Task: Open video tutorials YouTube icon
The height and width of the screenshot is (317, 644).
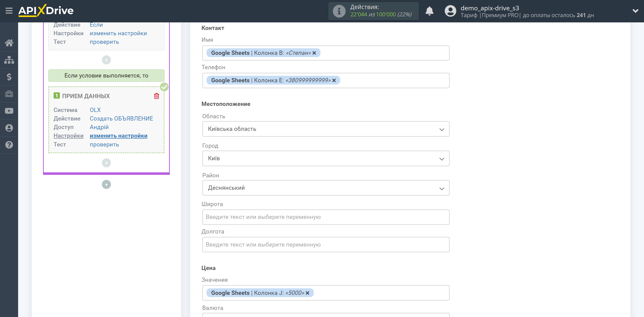Action: [x=9, y=111]
